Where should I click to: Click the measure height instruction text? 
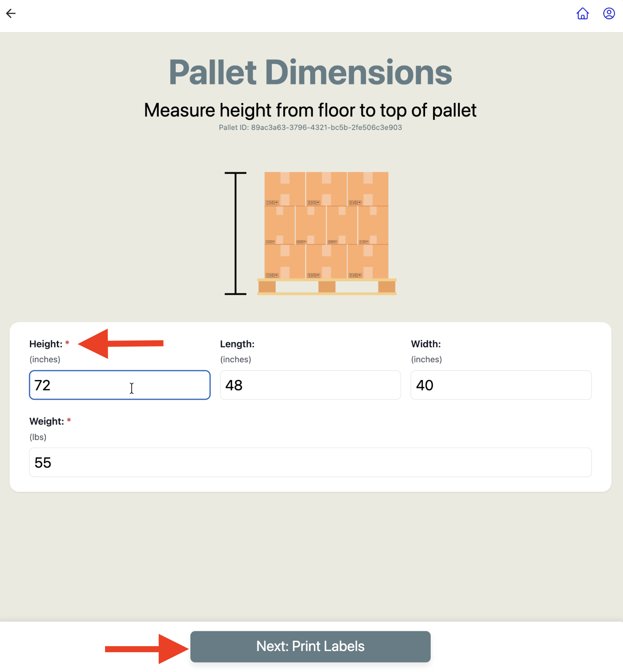tap(310, 110)
